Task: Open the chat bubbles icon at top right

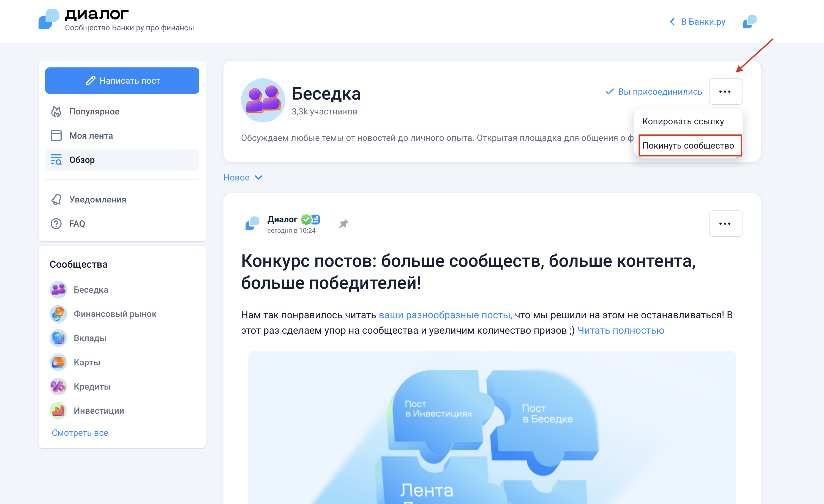Action: click(x=749, y=22)
